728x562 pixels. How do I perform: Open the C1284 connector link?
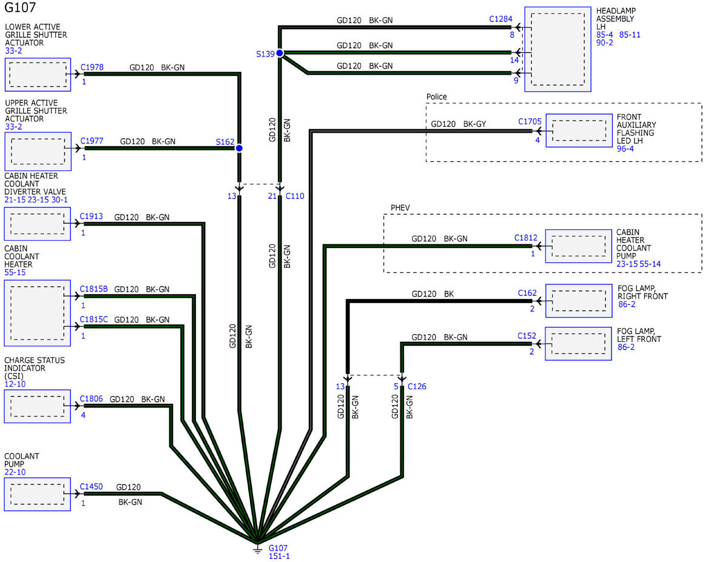tap(500, 19)
